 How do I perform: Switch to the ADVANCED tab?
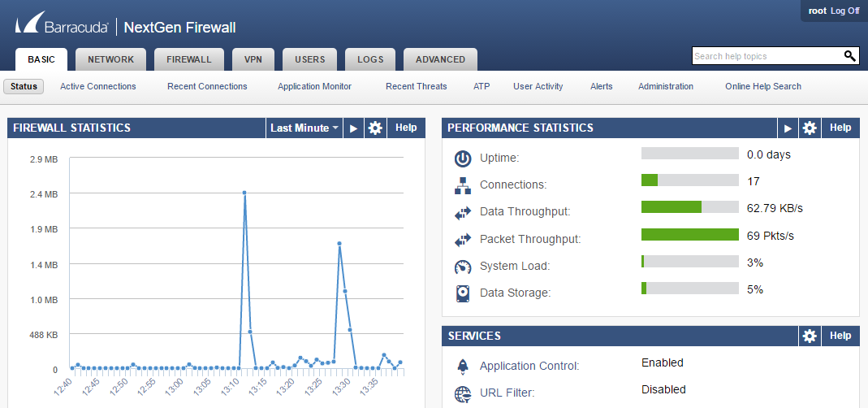pos(441,59)
